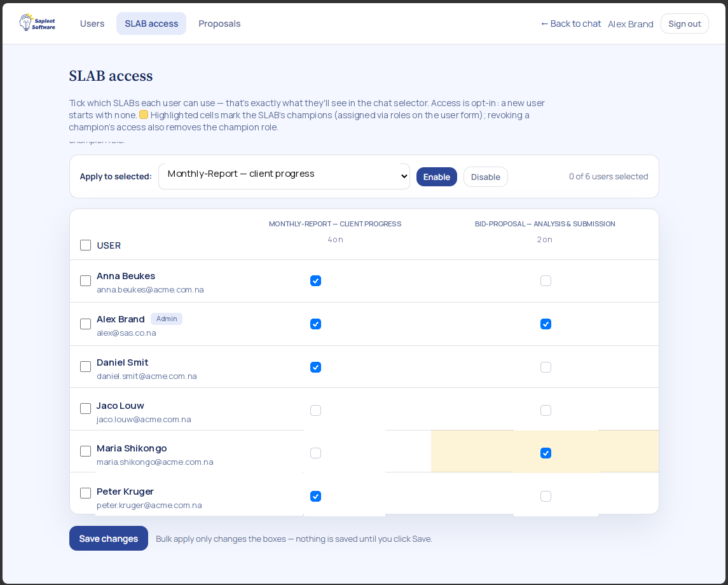Untick Monthly-Report access for Anna Beukes
This screenshot has height=585, width=728.
pos(316,281)
